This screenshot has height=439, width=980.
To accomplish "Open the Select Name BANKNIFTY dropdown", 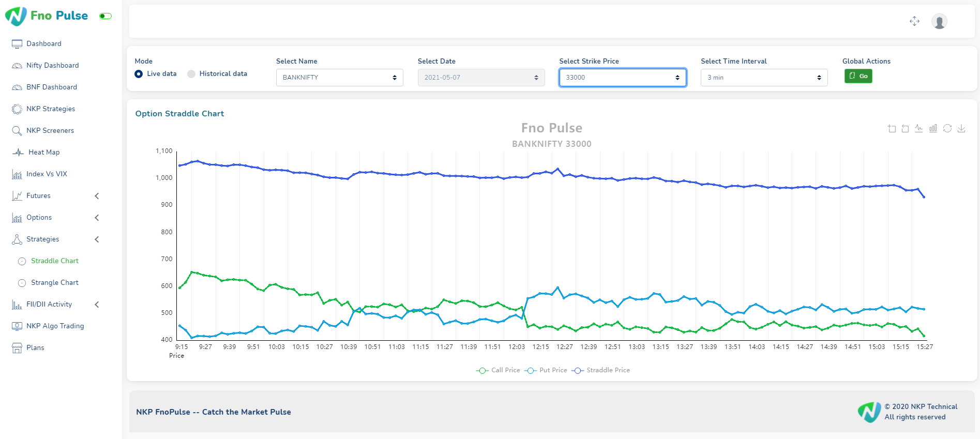I will click(x=340, y=78).
